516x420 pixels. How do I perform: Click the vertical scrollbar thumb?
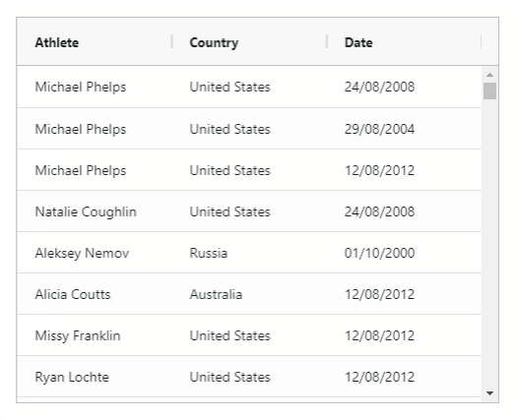[489, 91]
